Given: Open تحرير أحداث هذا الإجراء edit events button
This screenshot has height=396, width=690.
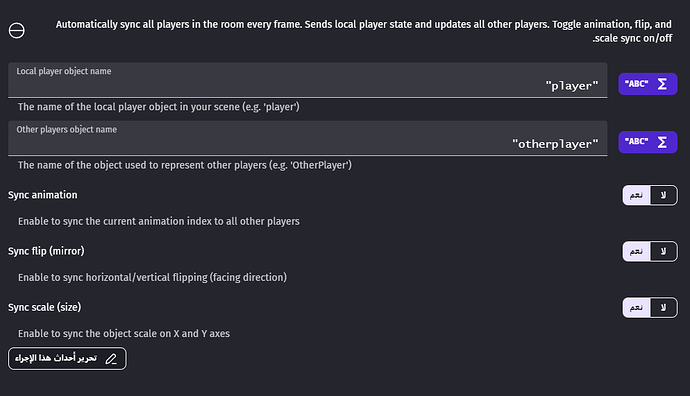Looking at the screenshot, I should click(67, 359).
